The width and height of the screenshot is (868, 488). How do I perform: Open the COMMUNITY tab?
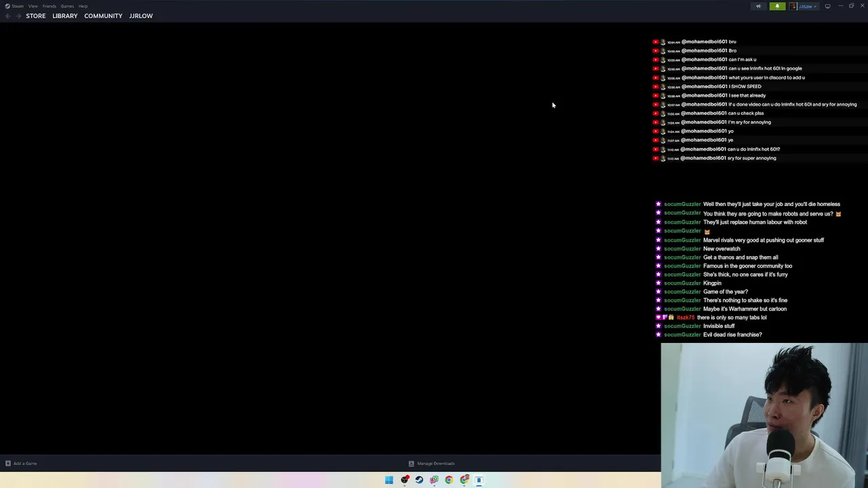(x=103, y=16)
